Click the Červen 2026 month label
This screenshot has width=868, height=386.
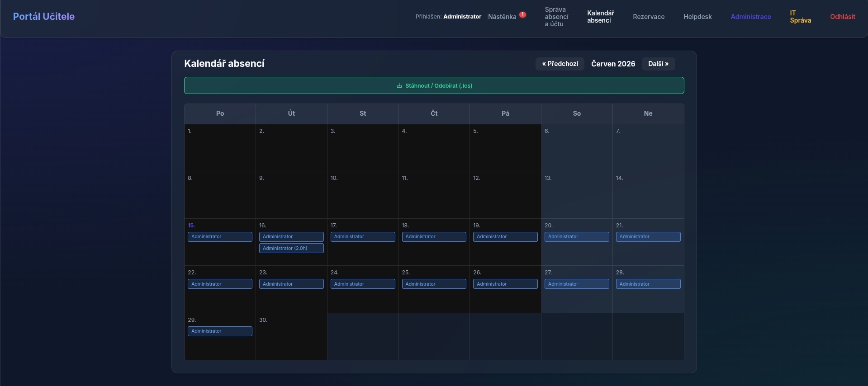[613, 64]
